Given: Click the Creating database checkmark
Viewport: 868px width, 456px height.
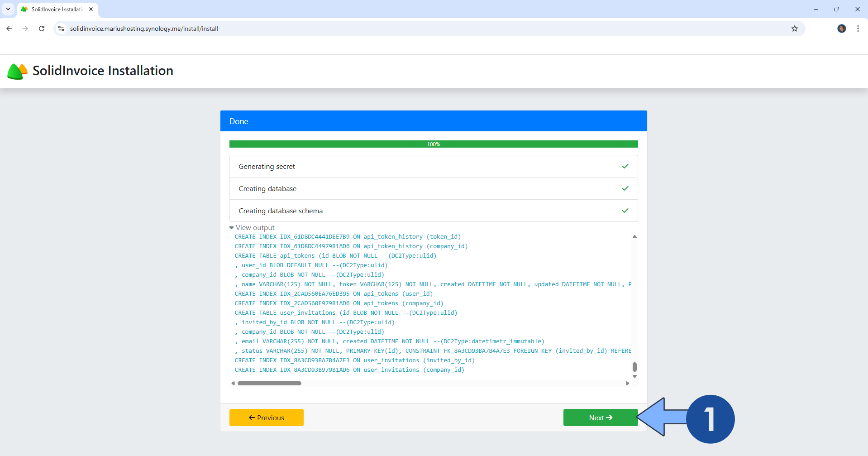Looking at the screenshot, I should [625, 188].
